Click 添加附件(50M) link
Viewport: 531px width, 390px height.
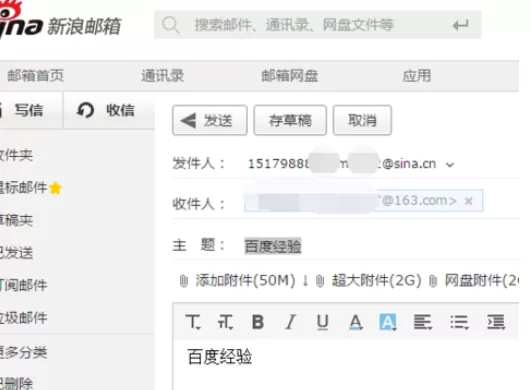click(x=246, y=281)
